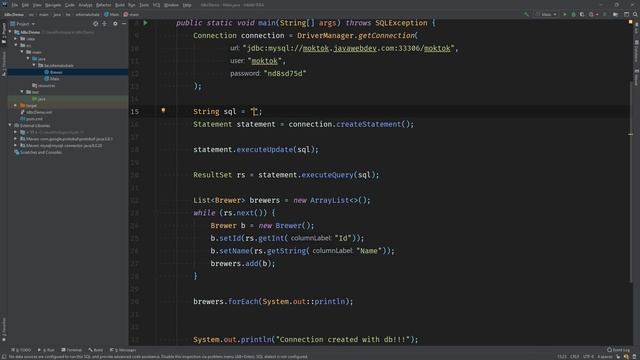The width and height of the screenshot is (640, 360).
Task: Click the locate/scroll-from-source icon in Project panel
Action: [x=96, y=24]
